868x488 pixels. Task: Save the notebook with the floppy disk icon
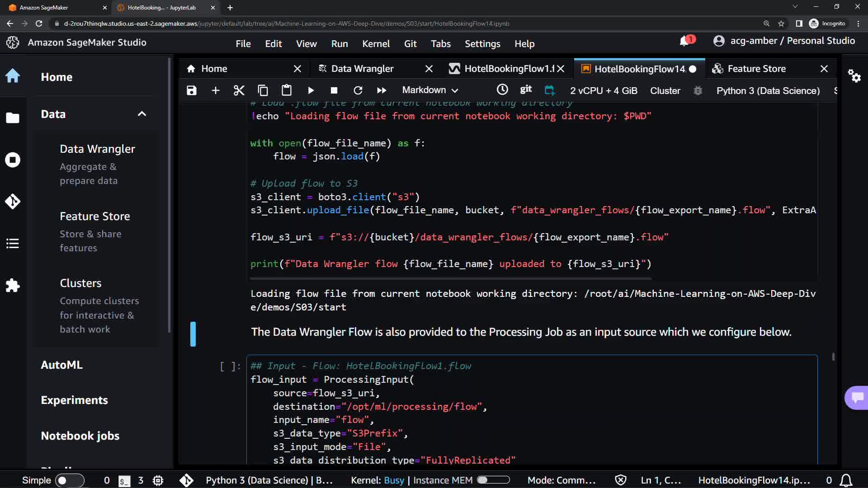(x=192, y=90)
